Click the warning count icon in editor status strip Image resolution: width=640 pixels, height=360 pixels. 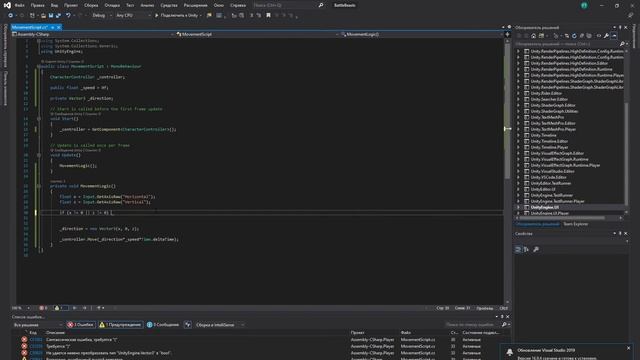[57, 308]
